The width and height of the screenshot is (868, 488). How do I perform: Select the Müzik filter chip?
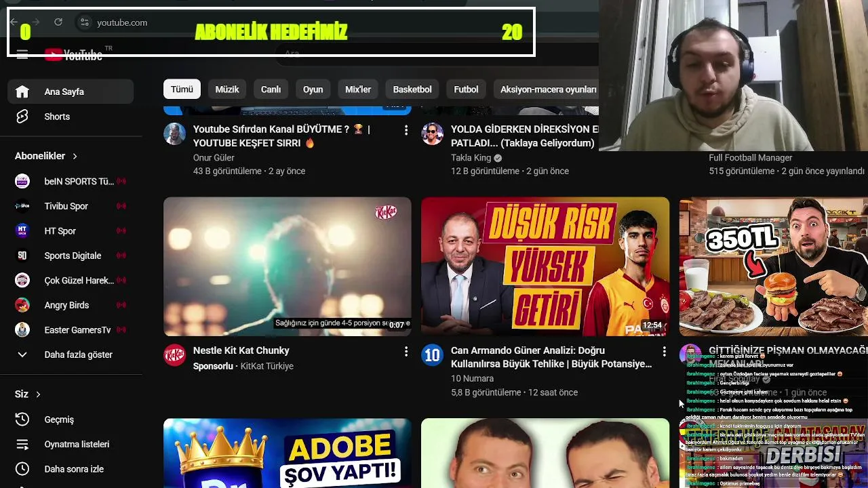click(227, 89)
